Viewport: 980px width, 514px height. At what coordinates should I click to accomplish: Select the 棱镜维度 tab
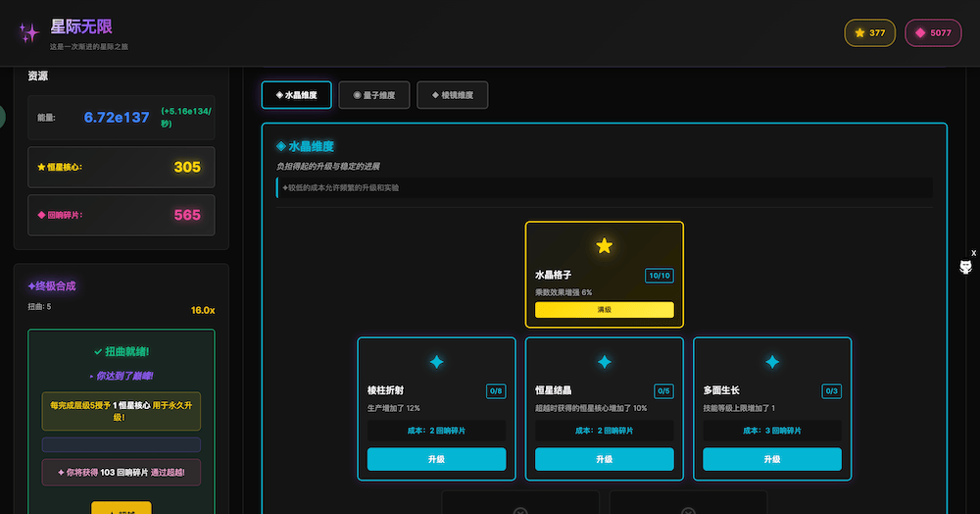(x=452, y=95)
